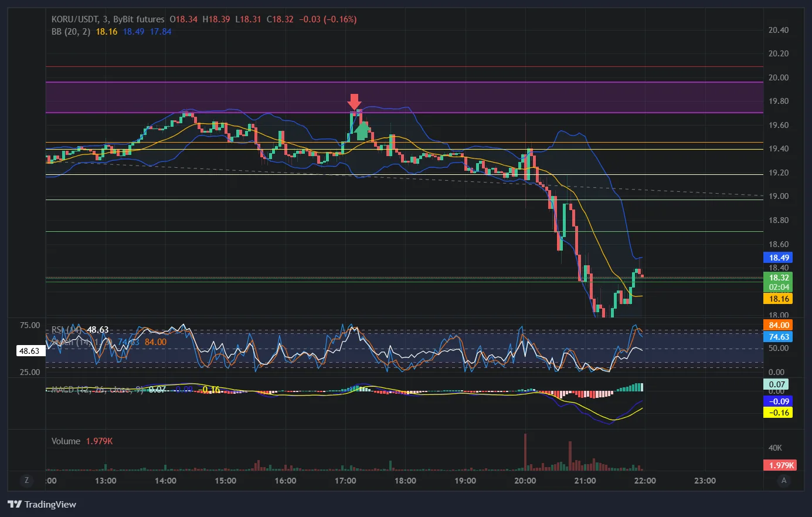Click the blue -0.09 MACD scale label
The height and width of the screenshot is (517, 812).
point(779,401)
